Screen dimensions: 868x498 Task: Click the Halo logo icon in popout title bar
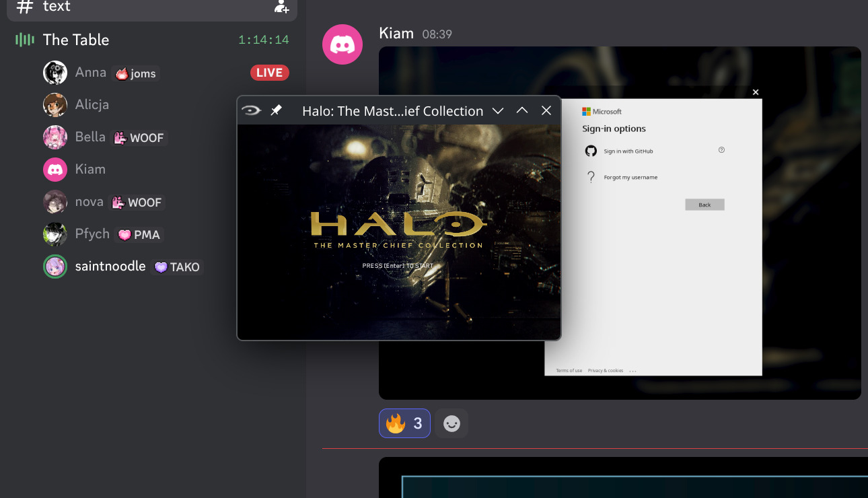pyautogui.click(x=251, y=110)
